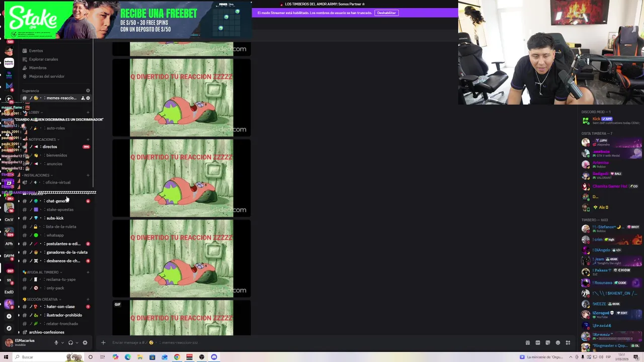Open the auto-roles channel
The height and width of the screenshot is (362, 644).
pos(55,128)
